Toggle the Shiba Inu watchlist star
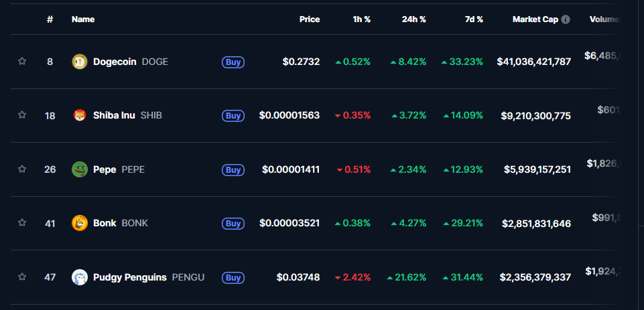The height and width of the screenshot is (310, 644). (x=22, y=115)
